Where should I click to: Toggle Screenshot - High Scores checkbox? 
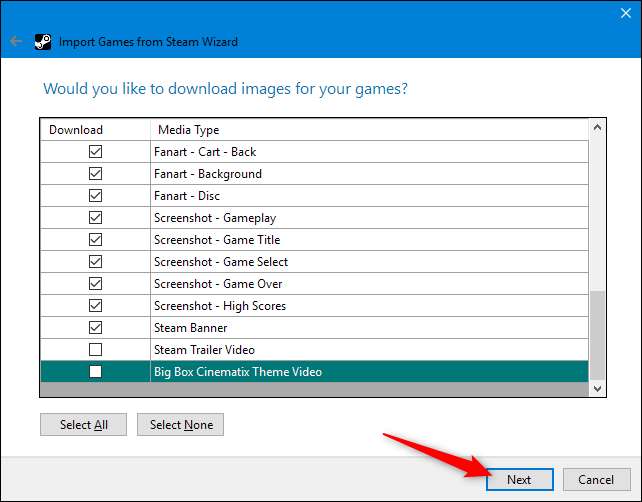[95, 305]
